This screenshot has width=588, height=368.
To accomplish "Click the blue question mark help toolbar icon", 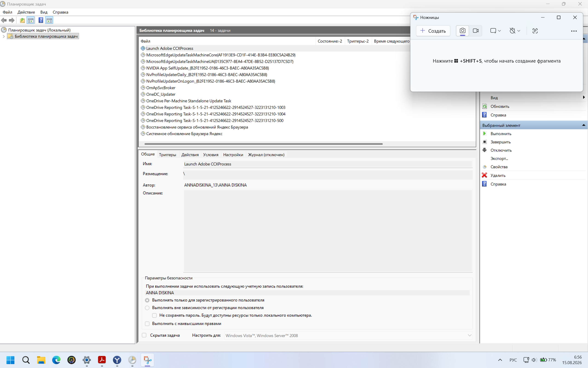I will coord(41,20).
